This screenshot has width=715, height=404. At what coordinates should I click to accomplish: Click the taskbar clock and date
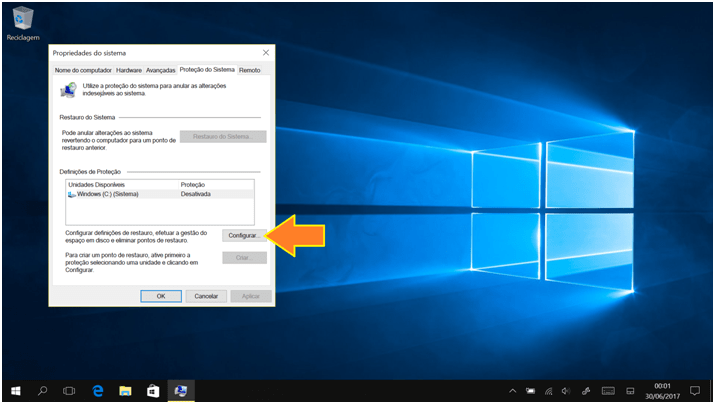click(662, 390)
